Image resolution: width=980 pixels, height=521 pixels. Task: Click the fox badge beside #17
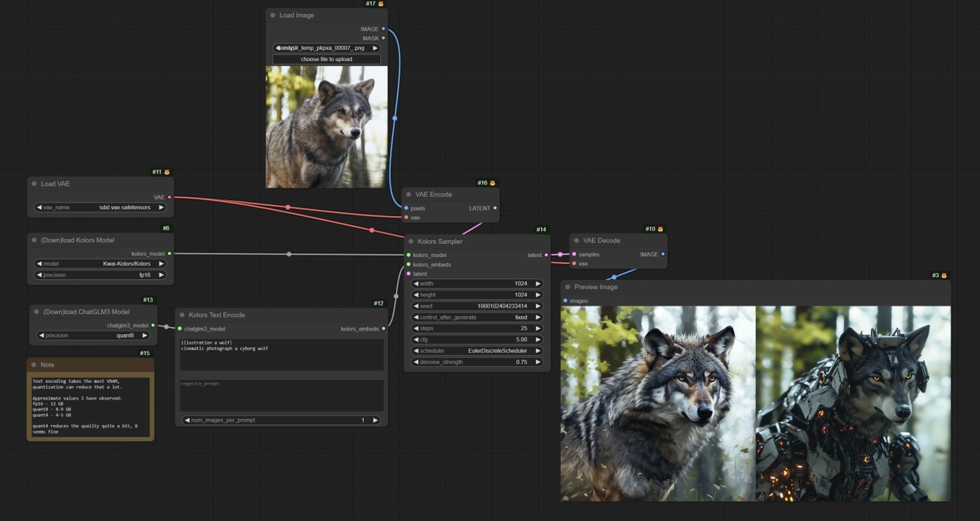pos(380,4)
